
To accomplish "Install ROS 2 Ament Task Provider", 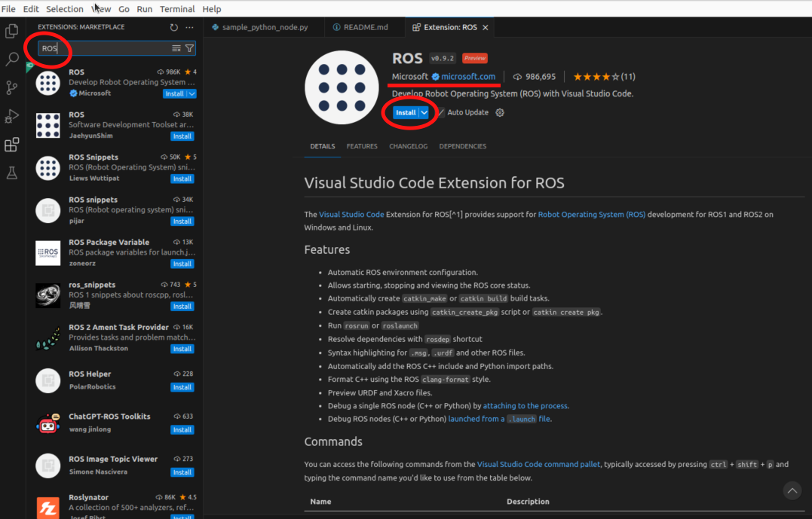I will click(182, 349).
